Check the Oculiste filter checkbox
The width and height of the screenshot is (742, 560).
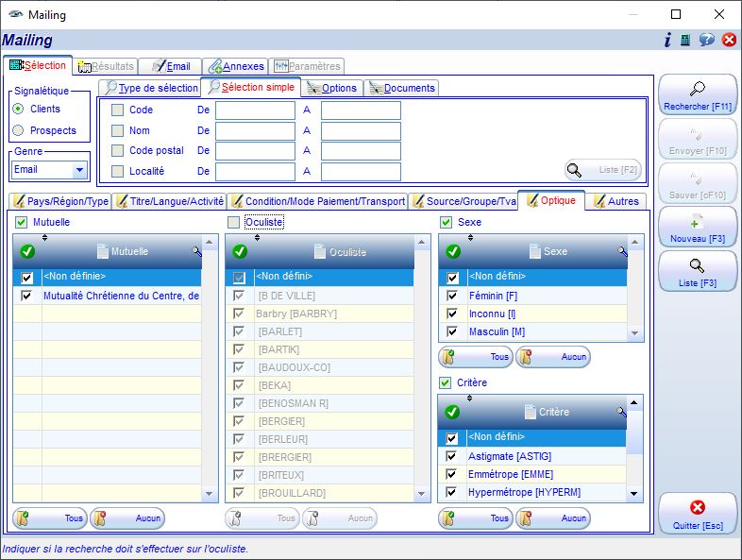234,222
